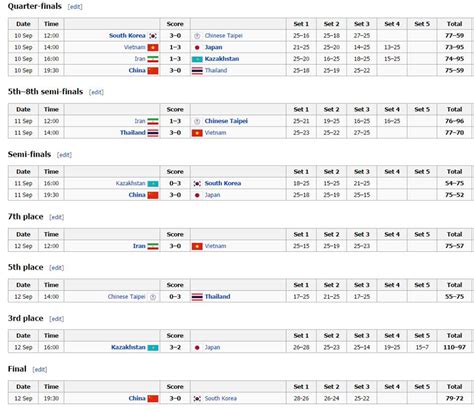
Task: Click Kazakhstan flag in Iran vs Kazakhstan quarter-final
Action: (197, 59)
